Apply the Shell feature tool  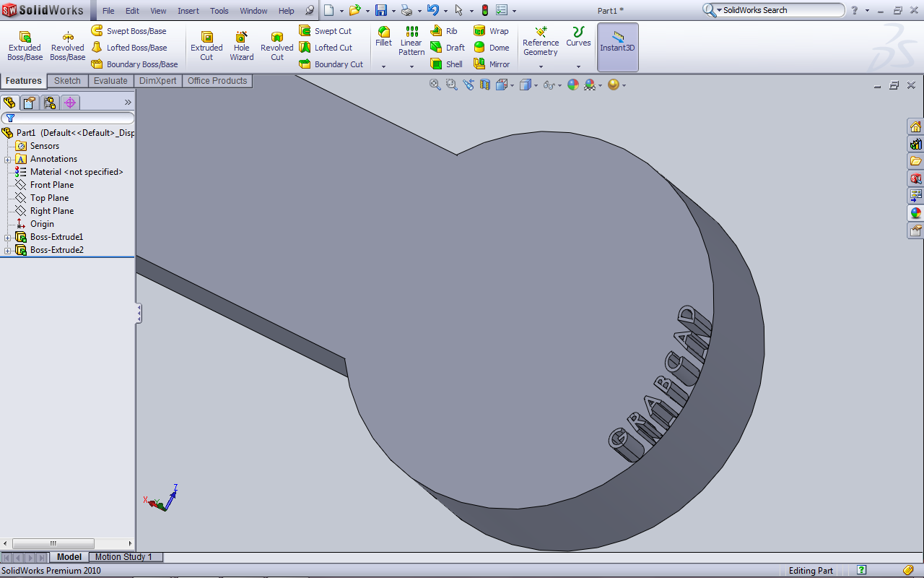click(446, 64)
